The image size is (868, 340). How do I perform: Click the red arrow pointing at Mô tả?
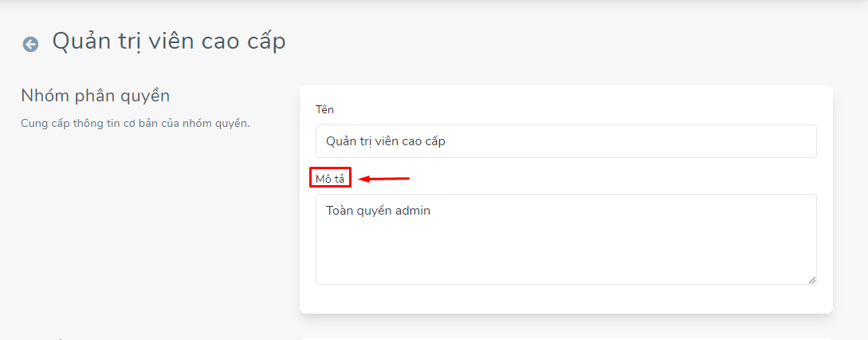coord(384,179)
